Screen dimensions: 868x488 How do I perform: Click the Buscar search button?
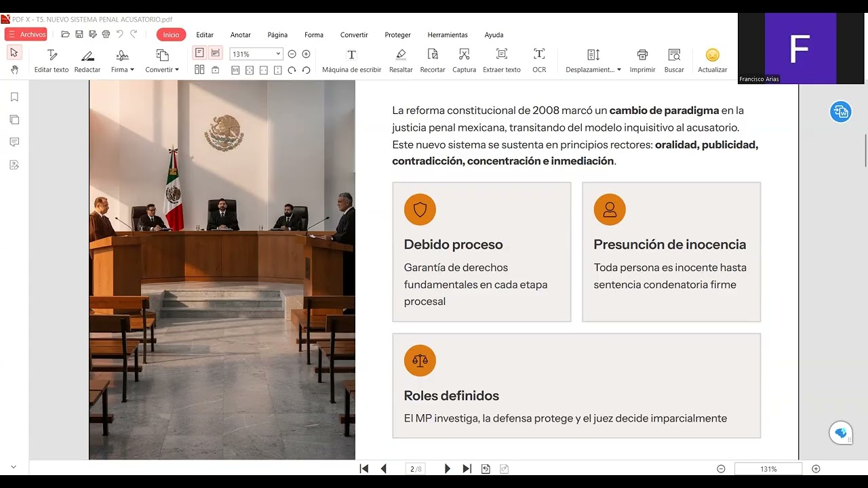pos(674,61)
